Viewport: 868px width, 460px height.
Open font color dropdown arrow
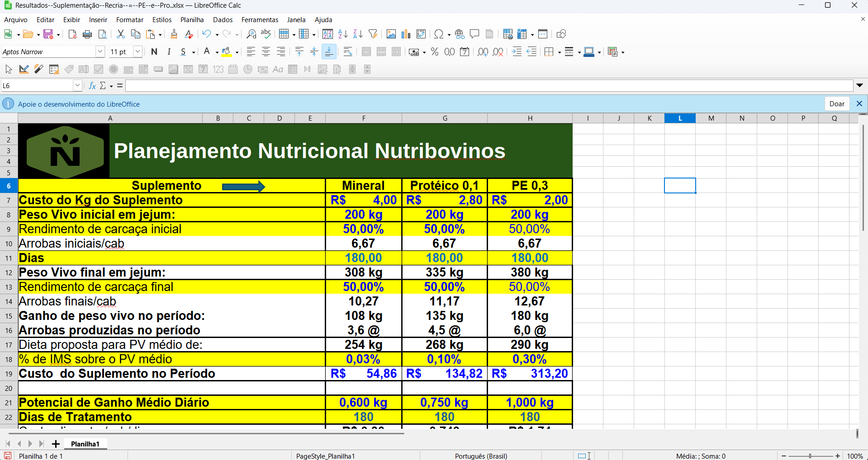tap(217, 52)
